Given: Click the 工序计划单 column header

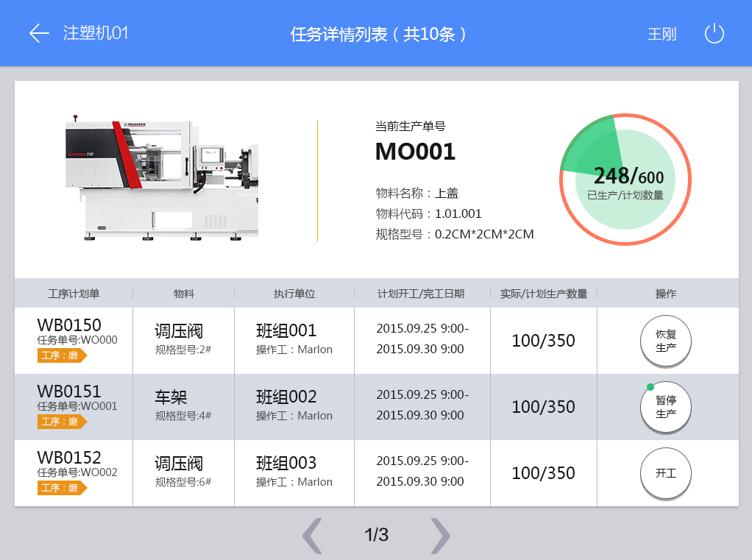Looking at the screenshot, I should (x=74, y=294).
